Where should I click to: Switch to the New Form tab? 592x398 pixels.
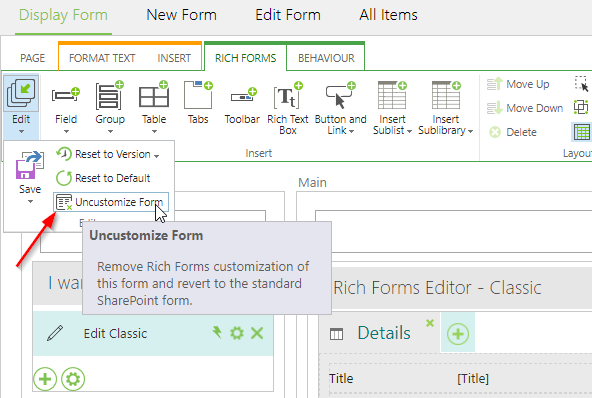[181, 15]
